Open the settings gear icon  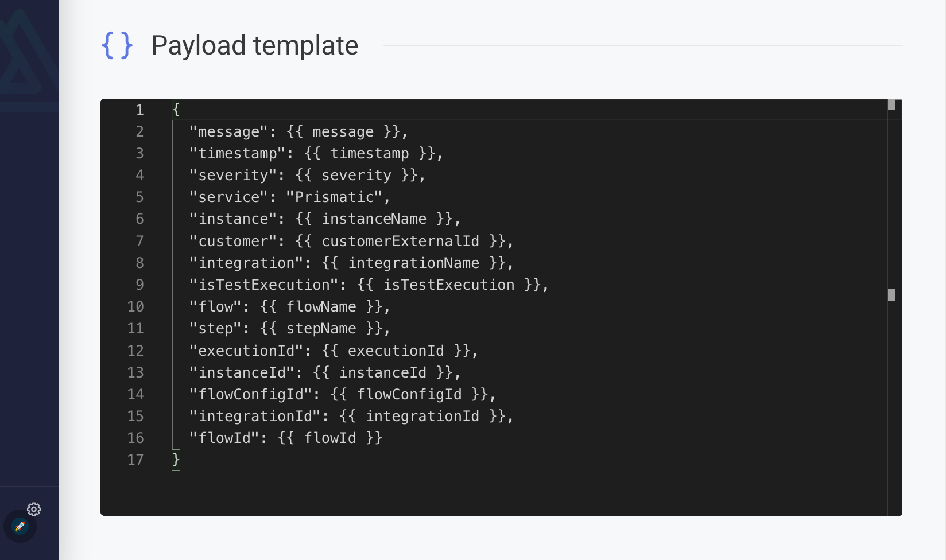coord(33,509)
